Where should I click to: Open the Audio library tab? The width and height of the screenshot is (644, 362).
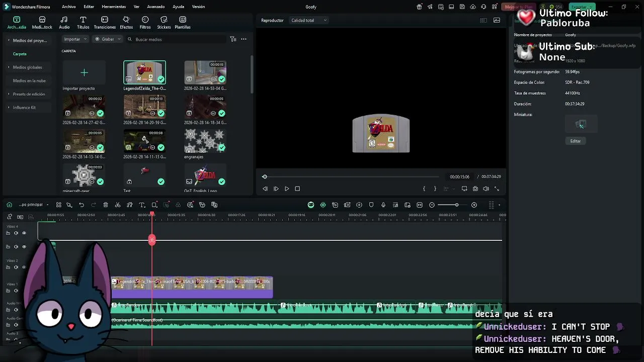(x=64, y=23)
